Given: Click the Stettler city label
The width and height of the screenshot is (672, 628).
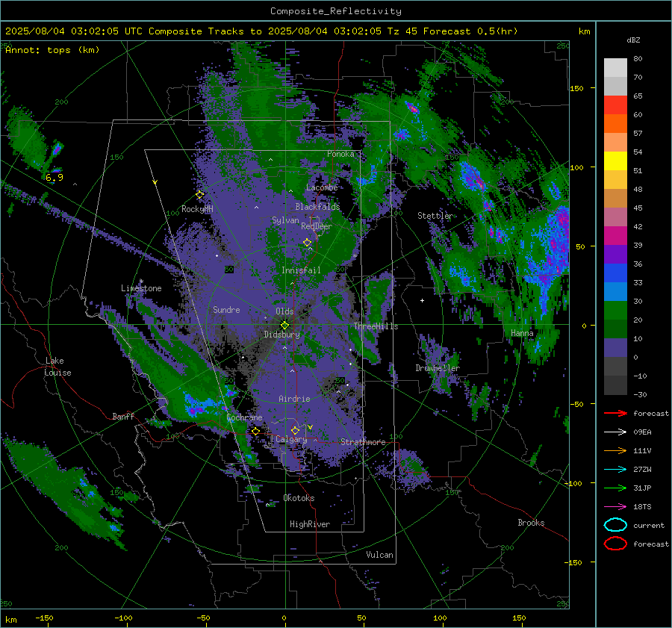Looking at the screenshot, I should click(x=435, y=216).
